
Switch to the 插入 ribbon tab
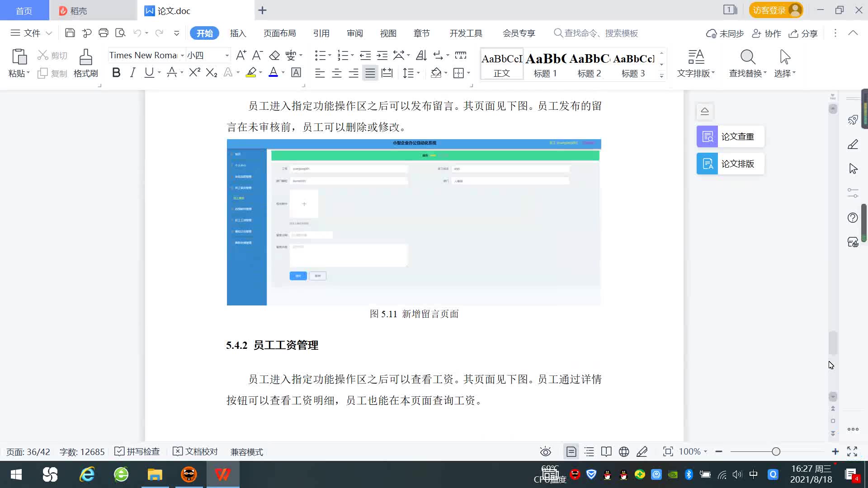[238, 33]
